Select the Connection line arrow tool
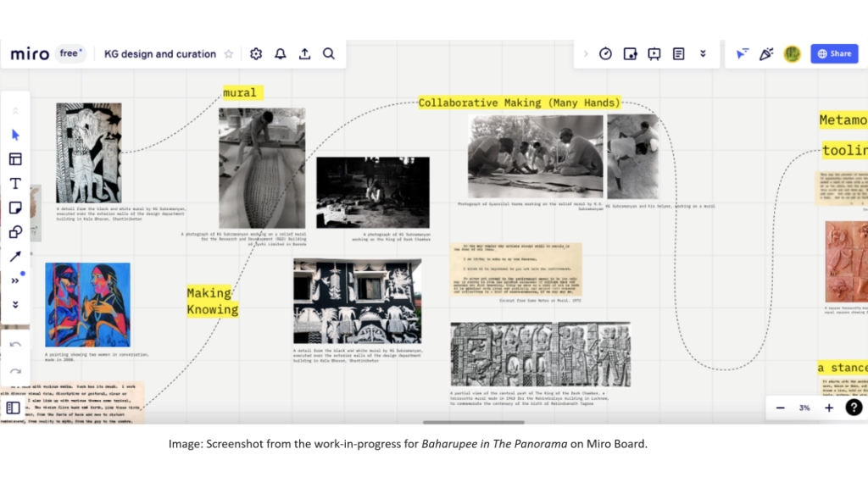 (x=15, y=256)
